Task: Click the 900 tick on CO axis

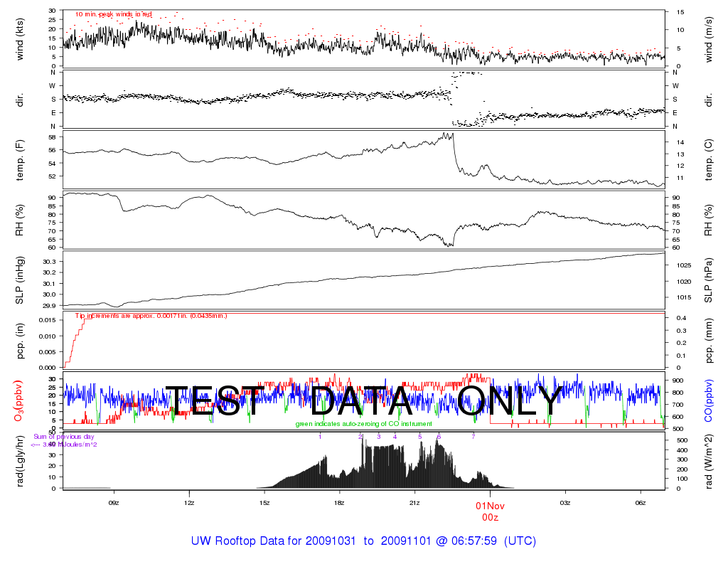Action: [x=678, y=381]
